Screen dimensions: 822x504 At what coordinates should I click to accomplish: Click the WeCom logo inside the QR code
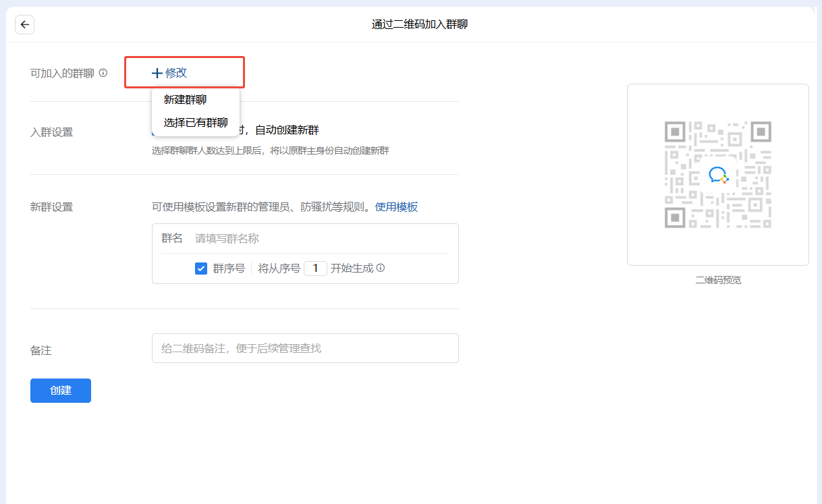click(717, 175)
